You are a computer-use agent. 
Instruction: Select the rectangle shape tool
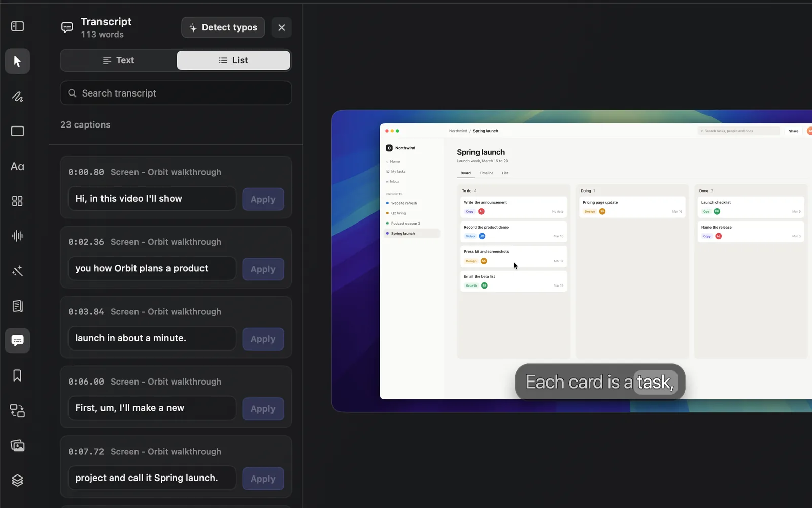coord(17,132)
